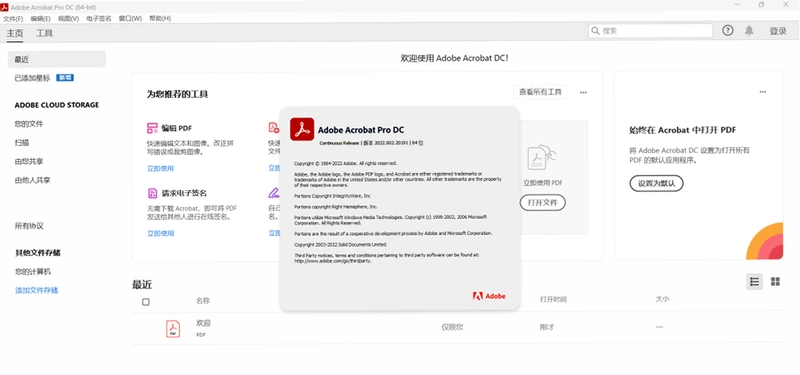Image resolution: width=800 pixels, height=375 pixels.
Task: Click the 设置为默认 button
Action: (x=656, y=184)
